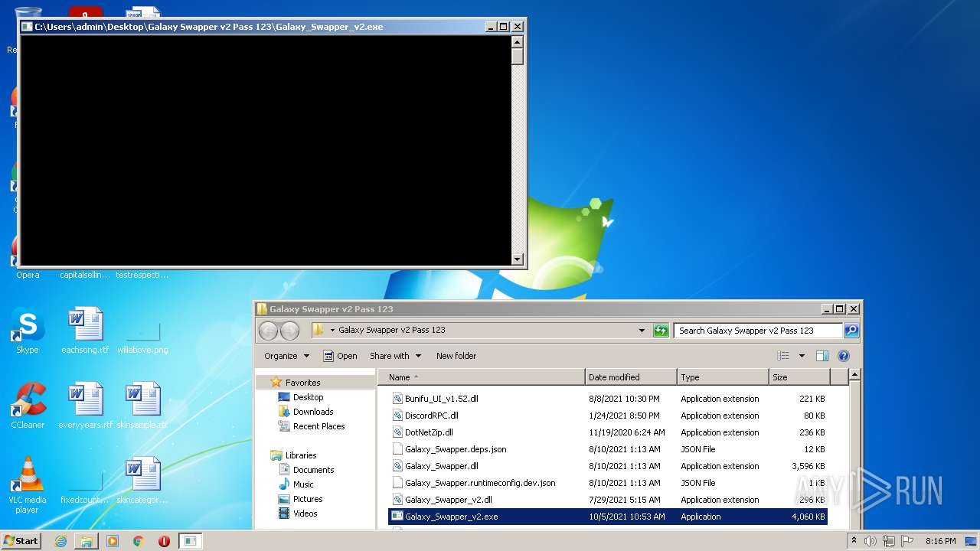The width and height of the screenshot is (980, 551).
Task: Open Internet Explorer from the taskbar
Action: (60, 541)
